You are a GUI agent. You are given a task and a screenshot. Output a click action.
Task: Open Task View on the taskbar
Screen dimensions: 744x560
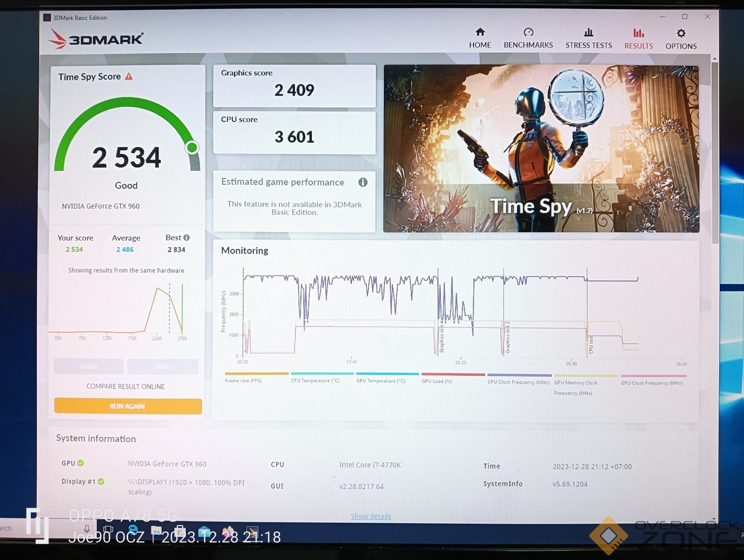108,529
